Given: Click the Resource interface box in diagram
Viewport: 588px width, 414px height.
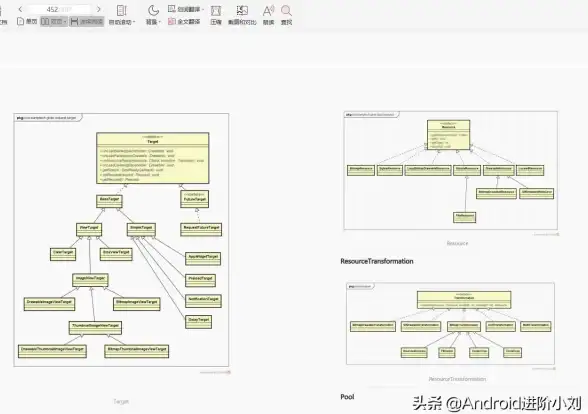Looking at the screenshot, I should [x=448, y=135].
